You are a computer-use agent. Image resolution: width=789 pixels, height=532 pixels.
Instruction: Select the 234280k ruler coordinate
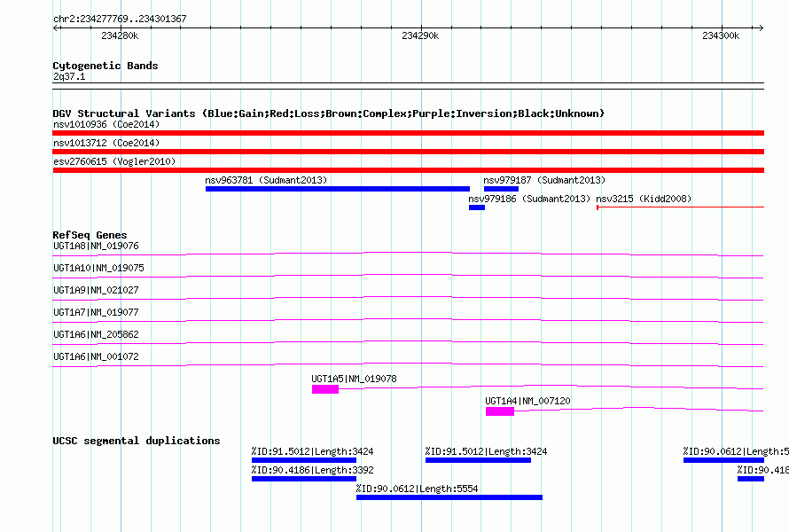tap(120, 35)
